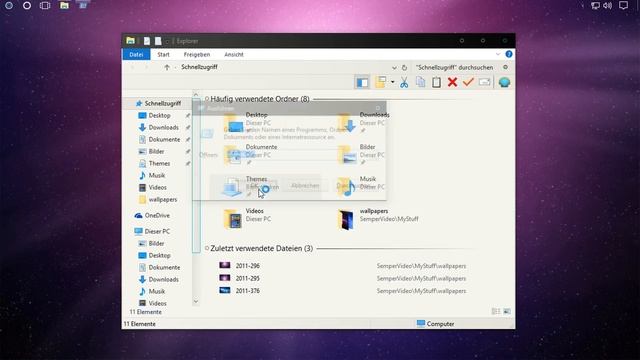Click the pin icon beside sidebar Themes
The image size is (640, 360).
coord(188,163)
